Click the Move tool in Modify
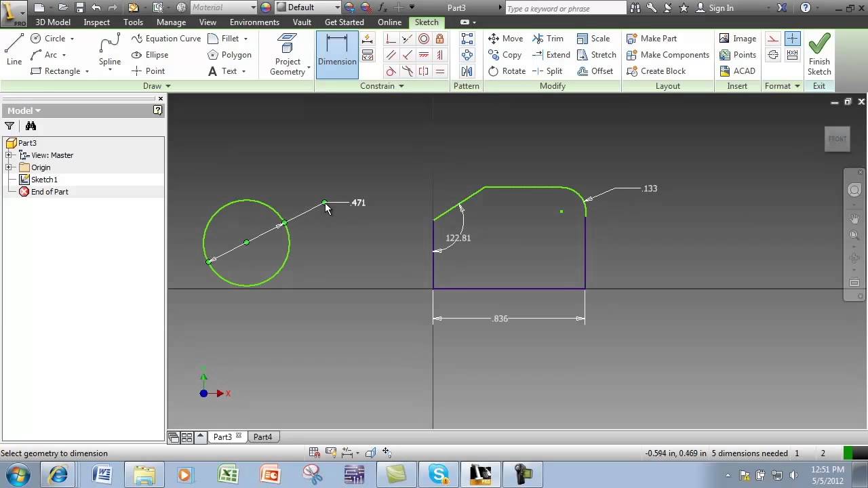Viewport: 868px width, 488px height. pos(505,39)
